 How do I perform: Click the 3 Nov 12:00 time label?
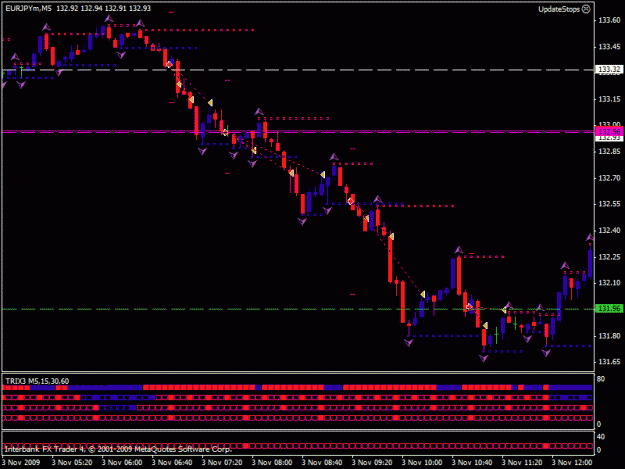[572, 463]
